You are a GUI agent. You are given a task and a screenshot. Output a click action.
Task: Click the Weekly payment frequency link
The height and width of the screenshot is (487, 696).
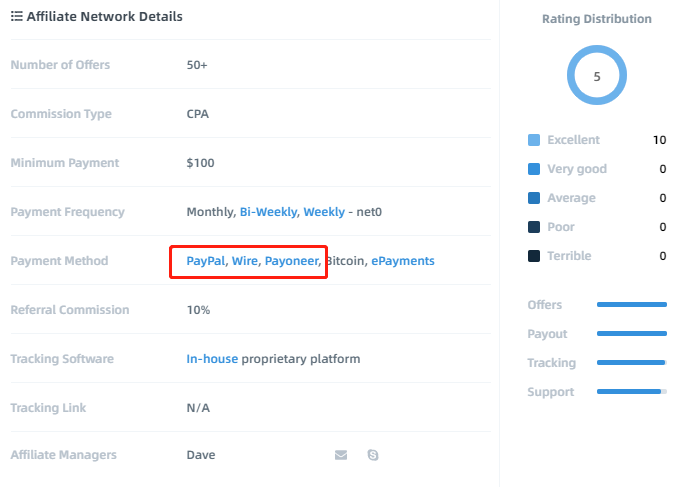click(x=324, y=212)
